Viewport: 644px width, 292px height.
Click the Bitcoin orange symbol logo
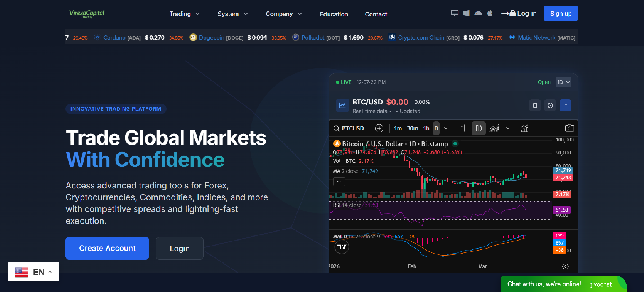point(337,144)
